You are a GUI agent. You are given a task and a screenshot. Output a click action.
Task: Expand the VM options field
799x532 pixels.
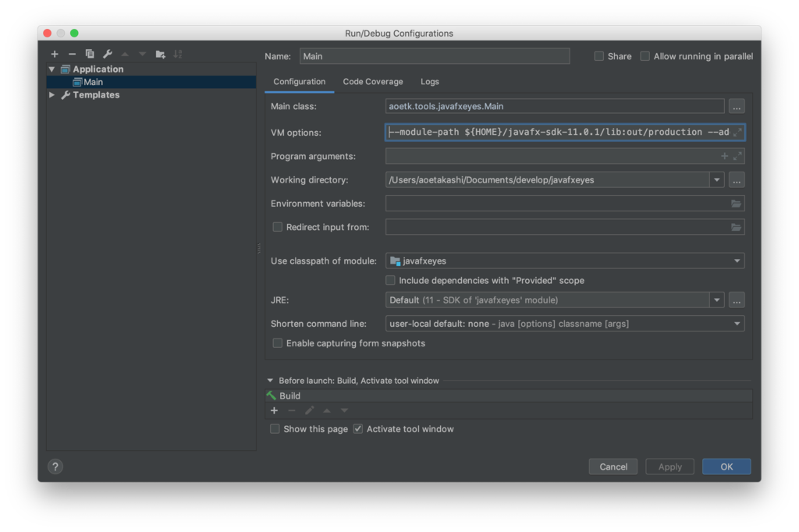tap(737, 133)
